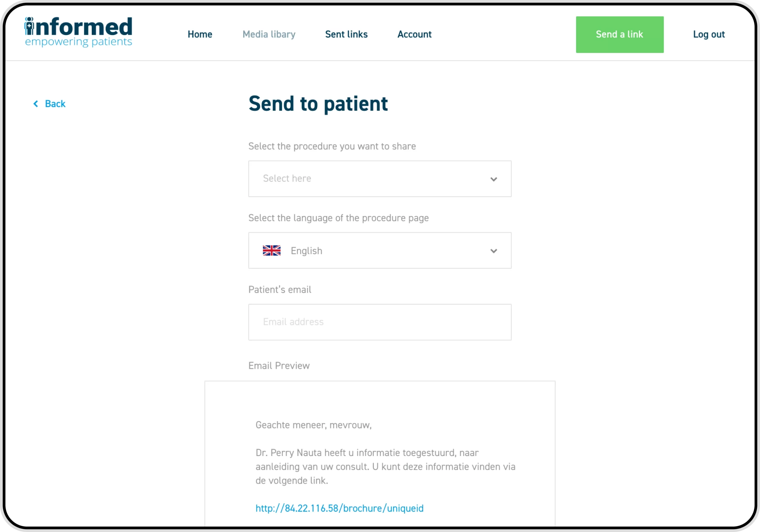Viewport: 760px width, 532px height.
Task: Click the language selector chevron arrow
Action: point(493,251)
